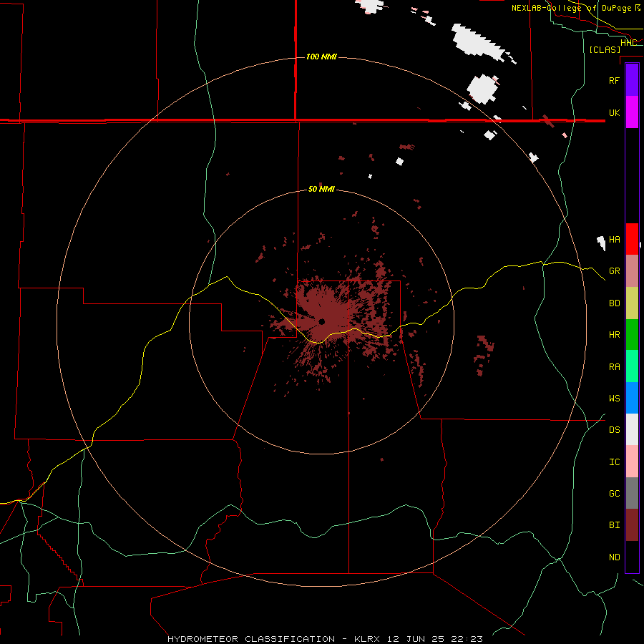Select the gray GC color swatch
The image size is (644, 644).
click(x=632, y=493)
